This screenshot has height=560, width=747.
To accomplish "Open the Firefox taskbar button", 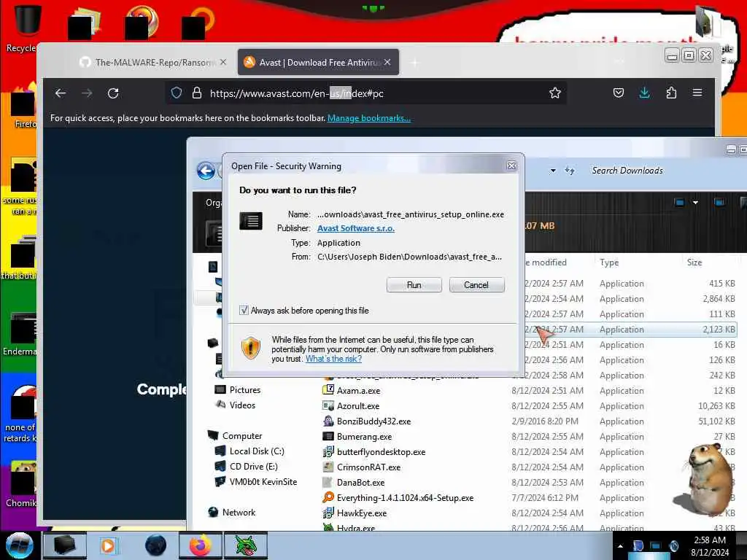I will point(201,545).
